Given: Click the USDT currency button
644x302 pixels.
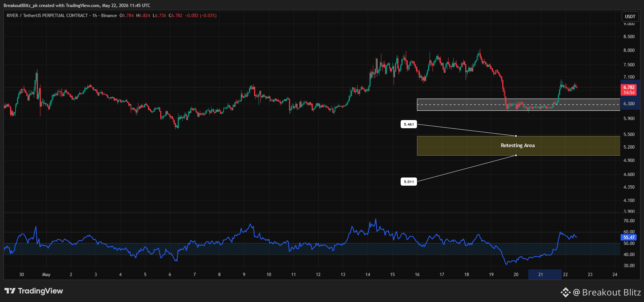Looking at the screenshot, I should [x=630, y=16].
